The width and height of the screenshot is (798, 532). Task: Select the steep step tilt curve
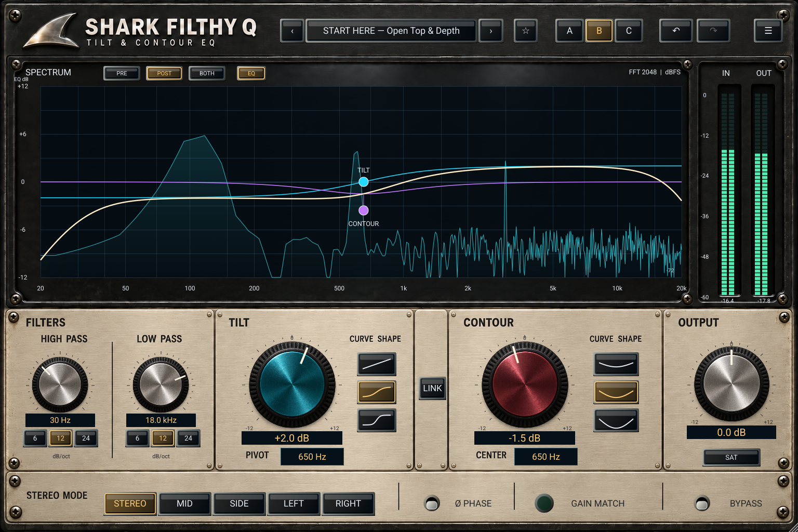pyautogui.click(x=377, y=420)
